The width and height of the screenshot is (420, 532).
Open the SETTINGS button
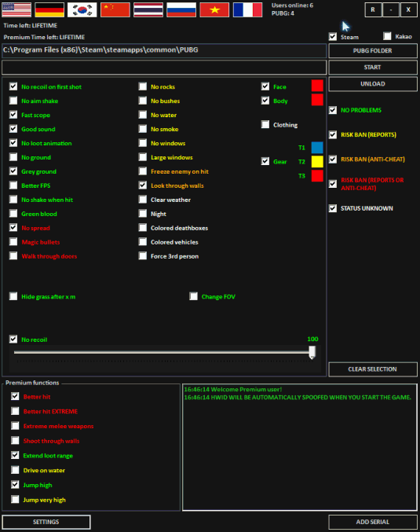[46, 522]
